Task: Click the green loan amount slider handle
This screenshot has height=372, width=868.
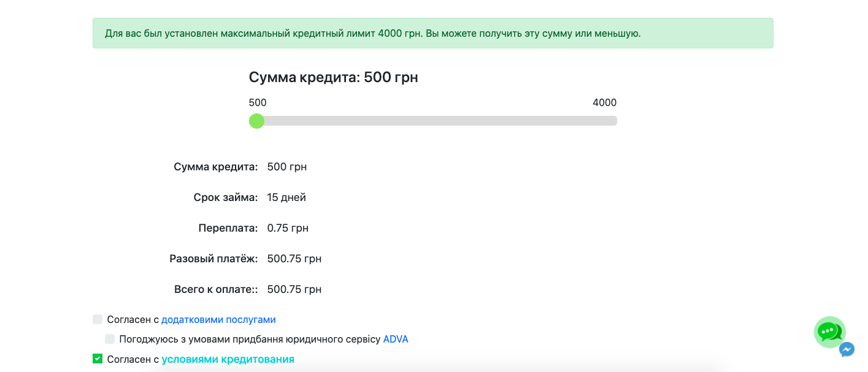Action: click(256, 121)
